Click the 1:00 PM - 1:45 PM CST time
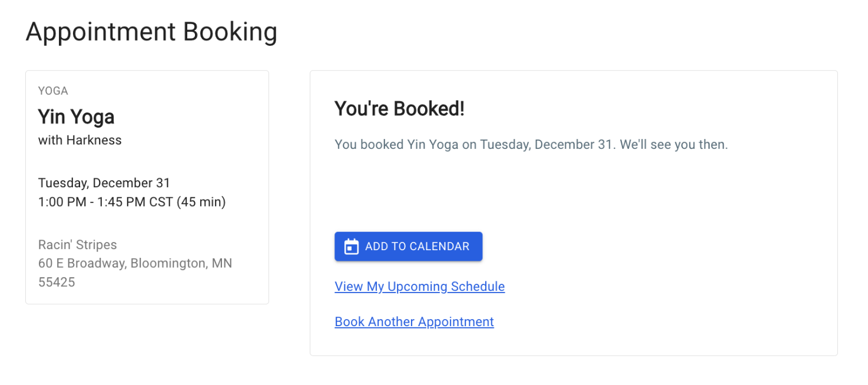 (105, 202)
